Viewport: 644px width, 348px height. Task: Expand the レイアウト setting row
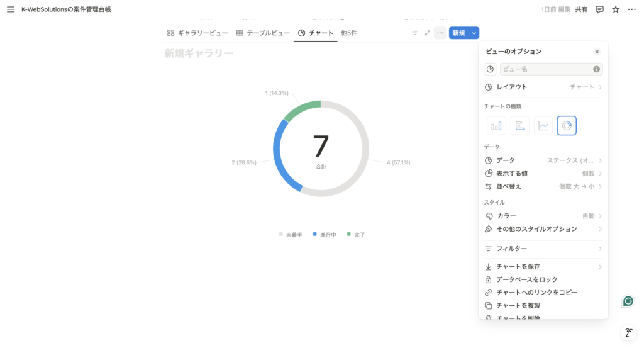click(543, 87)
